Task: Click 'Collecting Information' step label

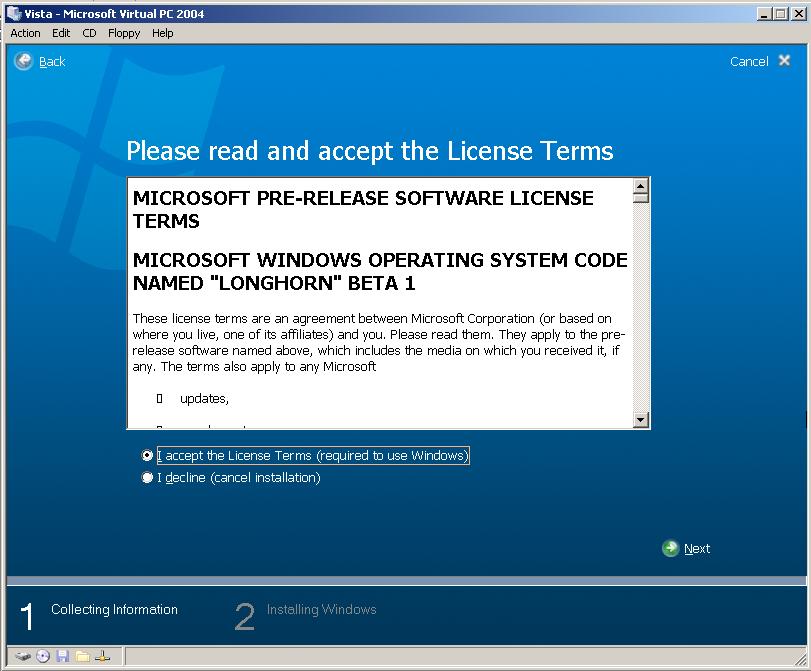Action: tap(114, 609)
